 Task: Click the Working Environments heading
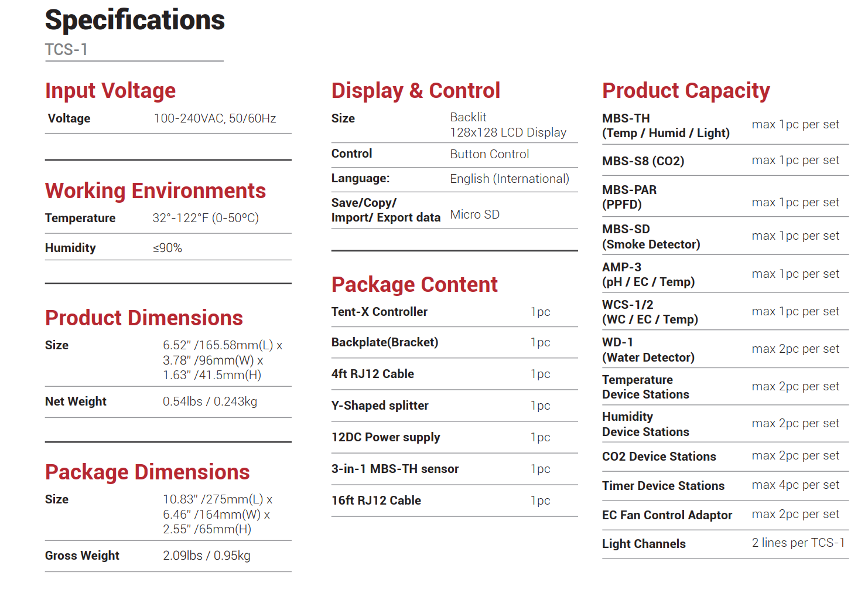(155, 191)
